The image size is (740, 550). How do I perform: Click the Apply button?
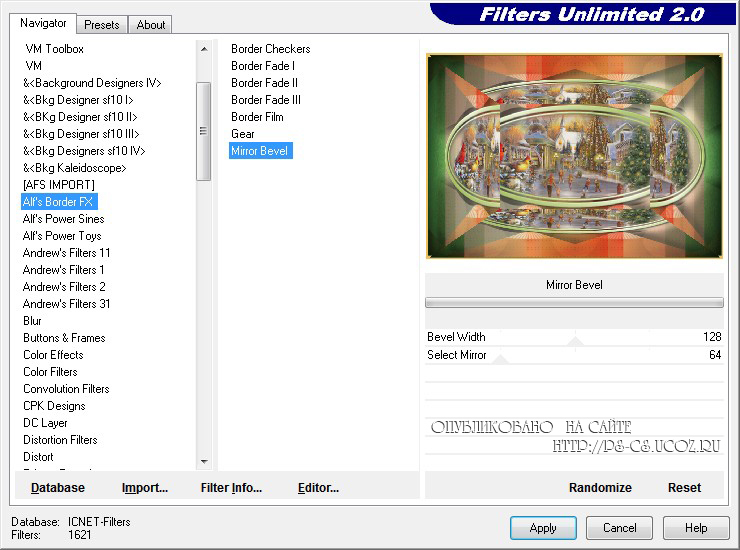543,528
